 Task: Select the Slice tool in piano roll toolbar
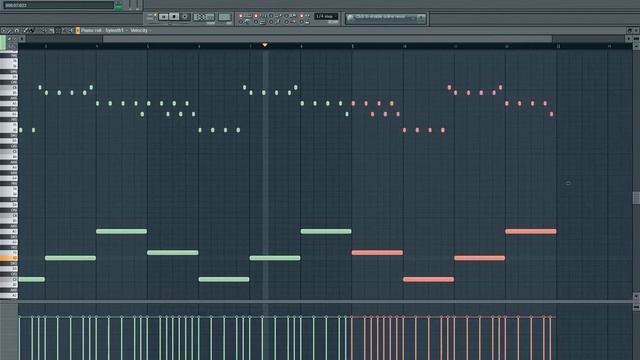tap(52, 31)
